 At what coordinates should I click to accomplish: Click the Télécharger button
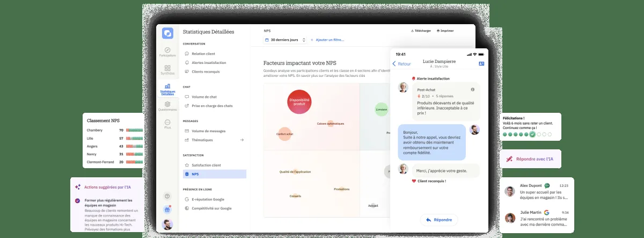click(421, 31)
